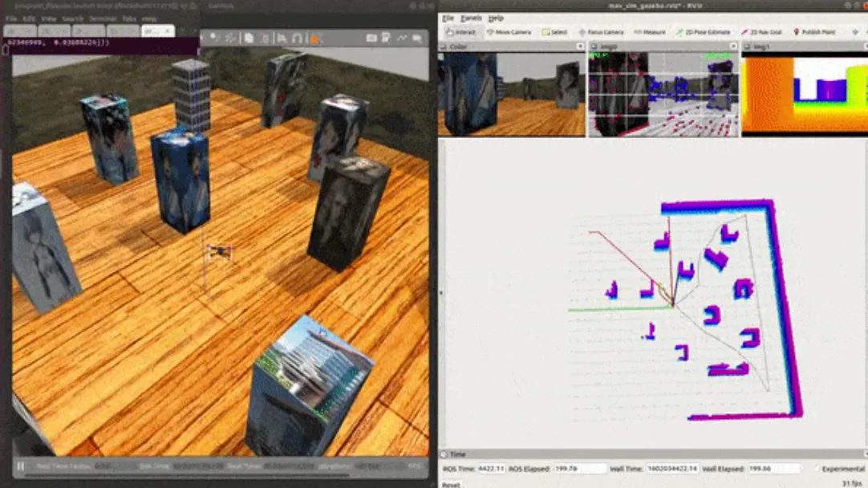The image size is (868, 488).
Task: Click the Reset button in Time panel
Action: [x=451, y=485]
